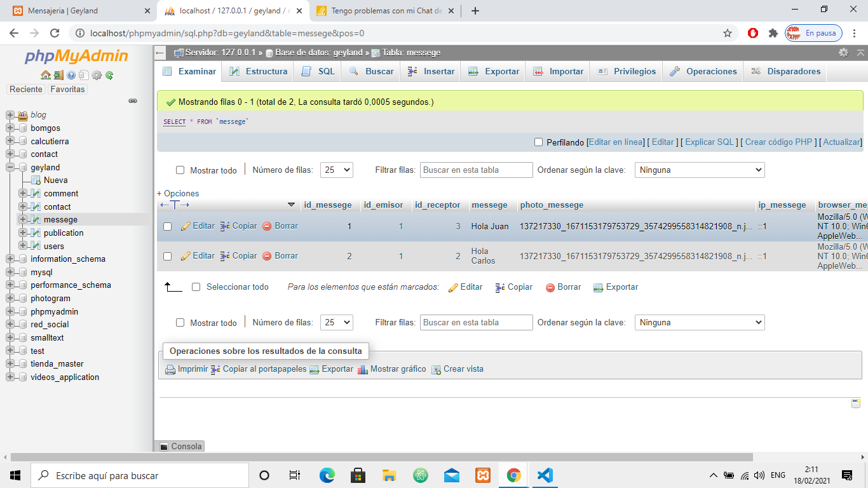Image resolution: width=868 pixels, height=488 pixels.
Task: Reload the navigation panel with green arrow
Action: pos(109,75)
